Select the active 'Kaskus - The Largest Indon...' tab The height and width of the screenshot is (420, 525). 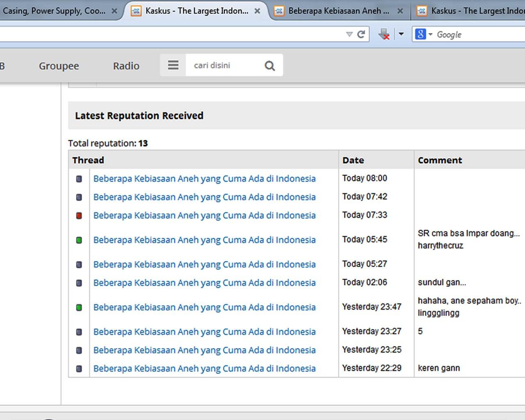point(196,11)
